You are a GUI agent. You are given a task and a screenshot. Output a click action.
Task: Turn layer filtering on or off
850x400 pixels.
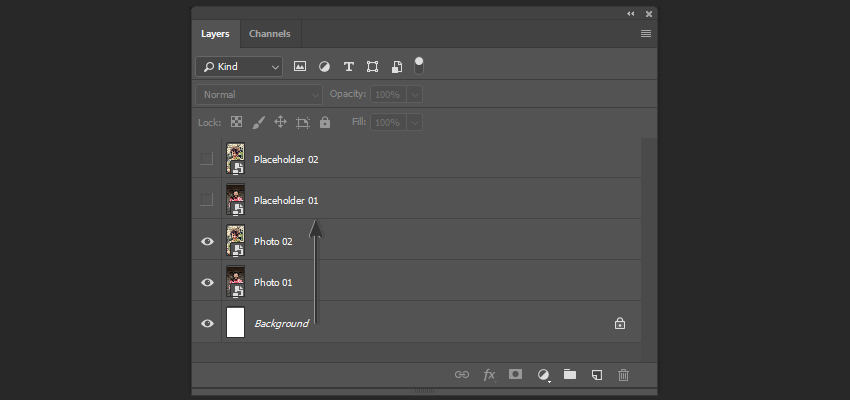pos(419,66)
